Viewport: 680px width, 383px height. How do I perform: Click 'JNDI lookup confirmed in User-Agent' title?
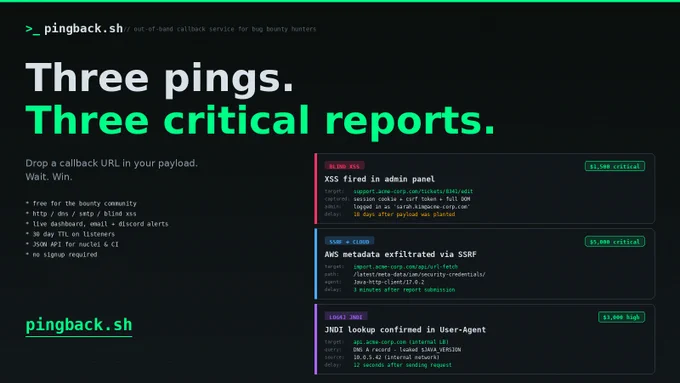click(x=405, y=330)
